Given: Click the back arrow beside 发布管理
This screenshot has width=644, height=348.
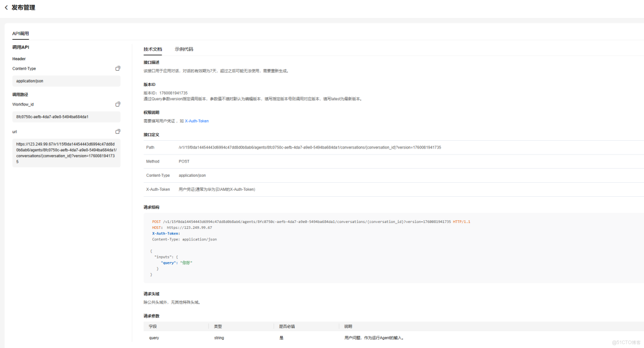Looking at the screenshot, I should coord(6,7).
